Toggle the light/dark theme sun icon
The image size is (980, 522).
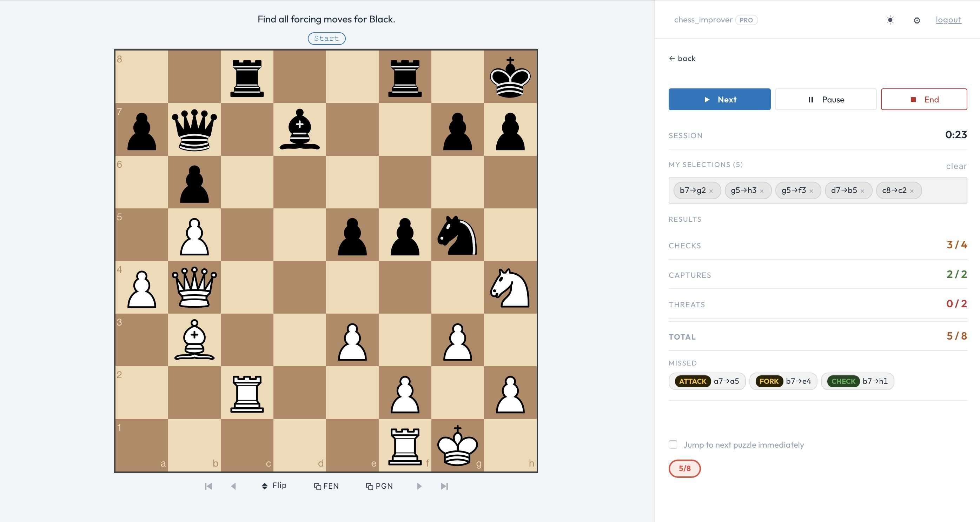coord(890,20)
